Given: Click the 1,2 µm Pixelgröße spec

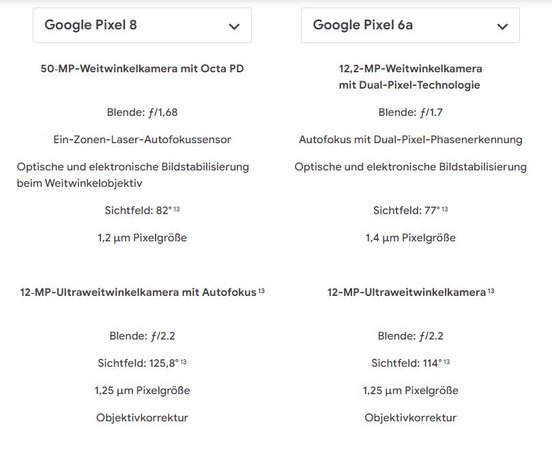Looking at the screenshot, I should coord(142,238).
